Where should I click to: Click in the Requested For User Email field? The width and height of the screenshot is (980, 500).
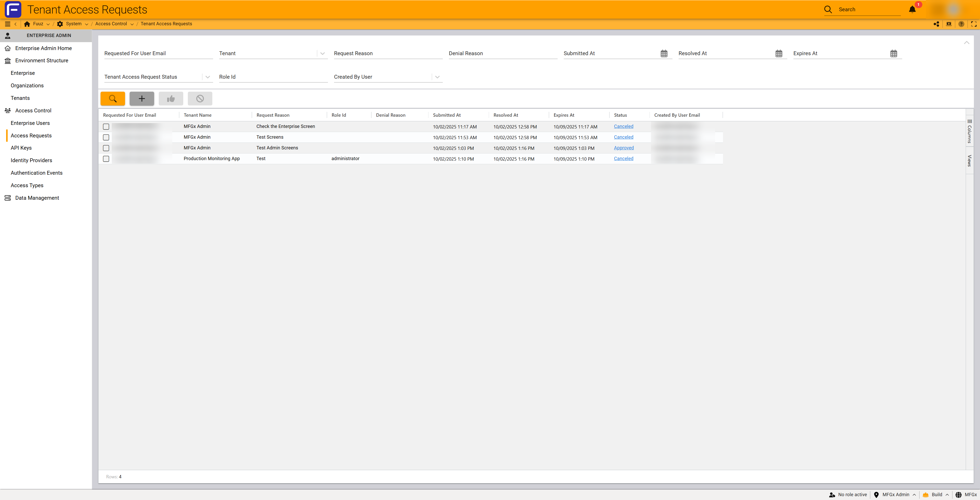point(158,54)
